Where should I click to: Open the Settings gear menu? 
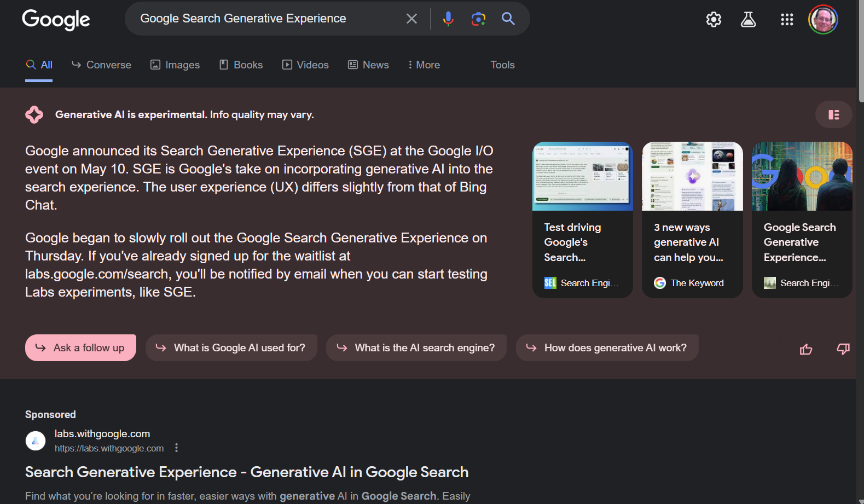point(714,20)
